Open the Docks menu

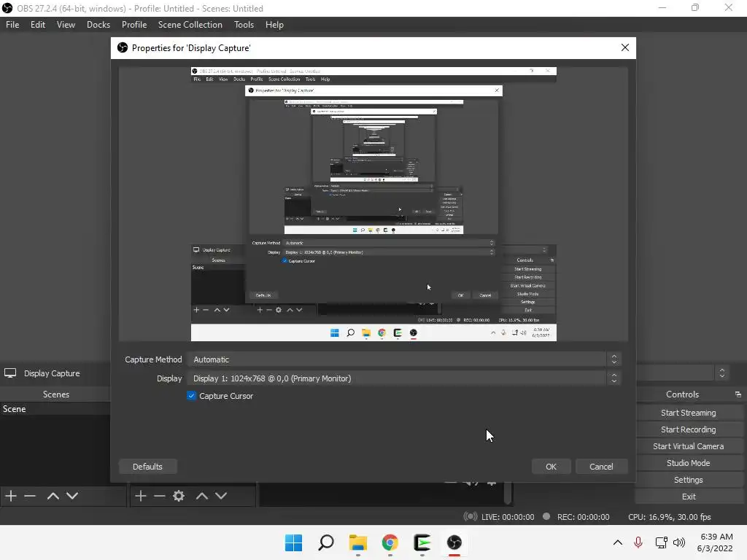(98, 25)
